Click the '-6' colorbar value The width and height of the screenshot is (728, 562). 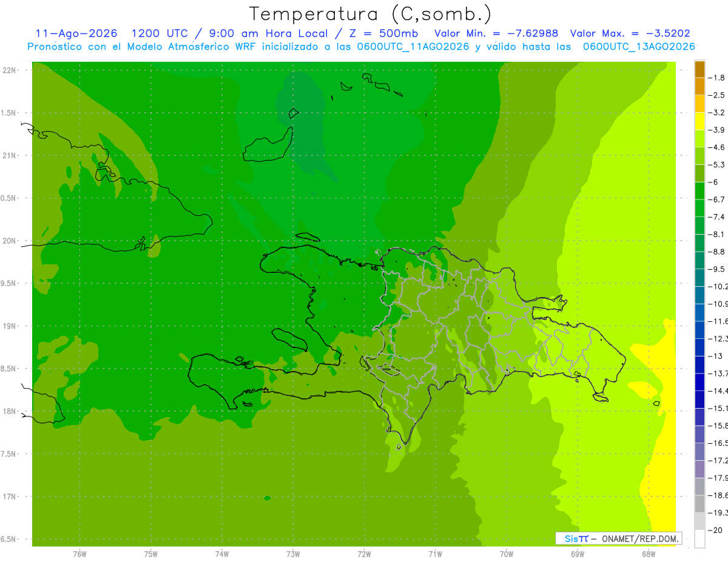713,182
